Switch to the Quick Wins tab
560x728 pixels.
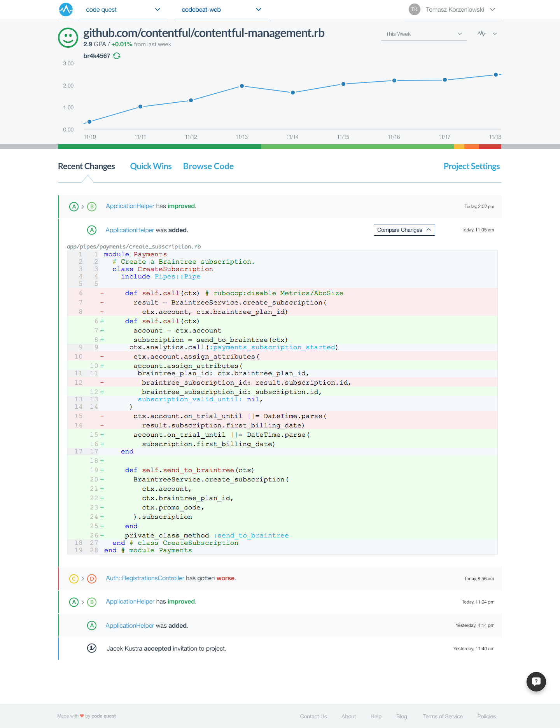point(151,166)
